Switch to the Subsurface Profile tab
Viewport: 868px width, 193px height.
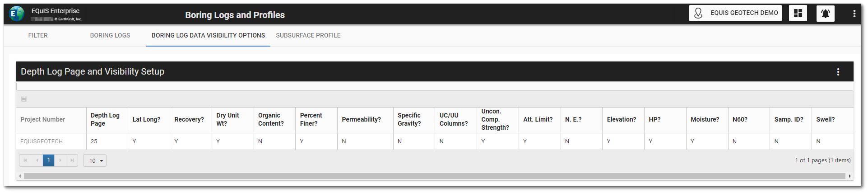point(308,35)
